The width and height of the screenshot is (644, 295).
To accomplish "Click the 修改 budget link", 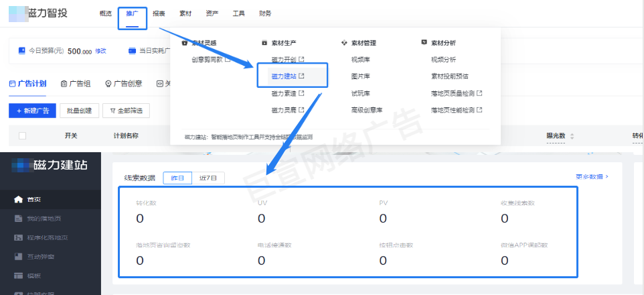I will pos(100,51).
